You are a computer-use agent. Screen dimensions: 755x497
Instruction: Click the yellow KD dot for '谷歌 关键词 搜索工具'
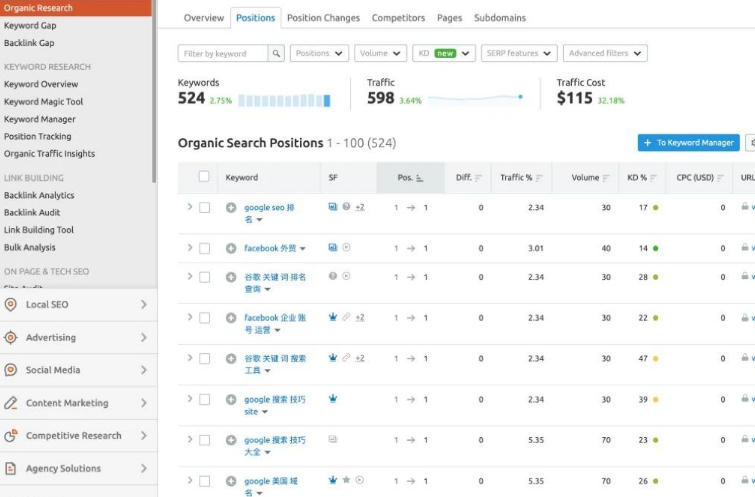tap(655, 359)
